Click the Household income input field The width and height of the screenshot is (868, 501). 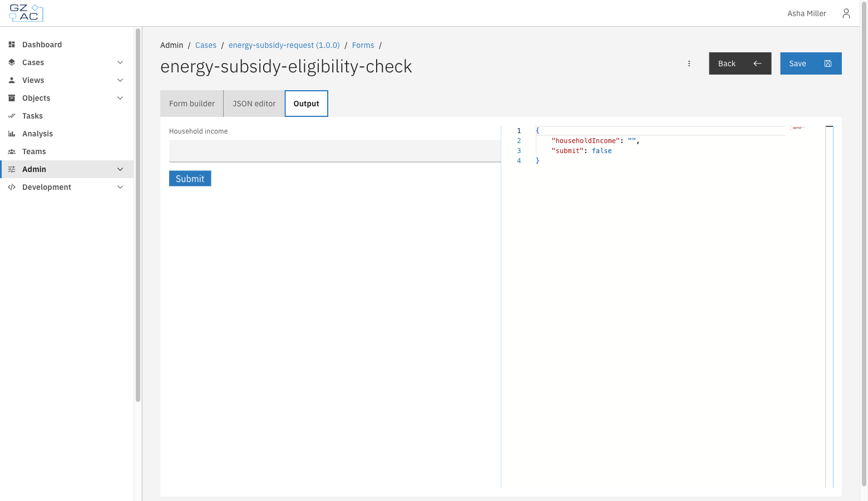coord(335,151)
